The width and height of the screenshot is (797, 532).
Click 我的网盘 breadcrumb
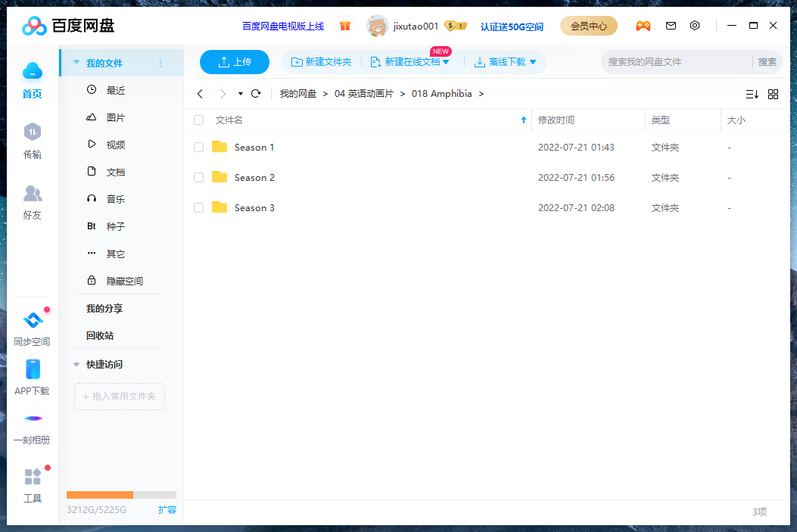pyautogui.click(x=298, y=94)
